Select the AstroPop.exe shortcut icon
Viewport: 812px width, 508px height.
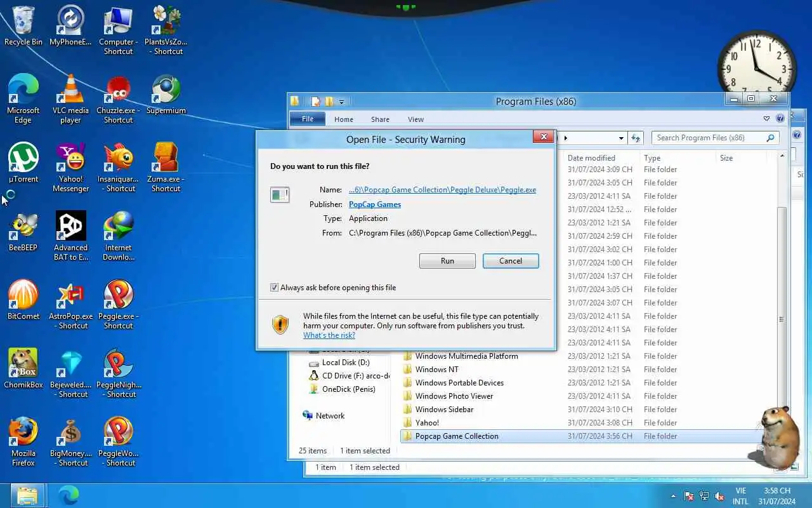point(70,305)
